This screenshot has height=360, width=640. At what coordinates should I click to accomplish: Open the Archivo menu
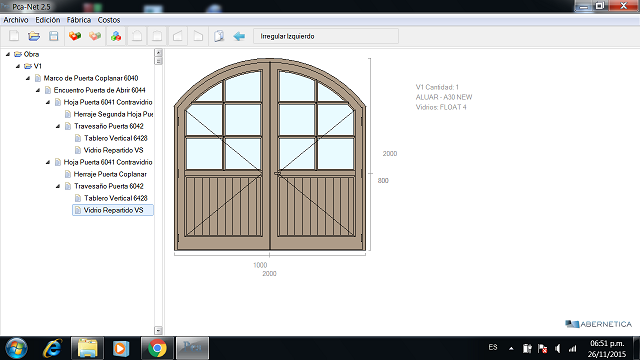pos(16,20)
